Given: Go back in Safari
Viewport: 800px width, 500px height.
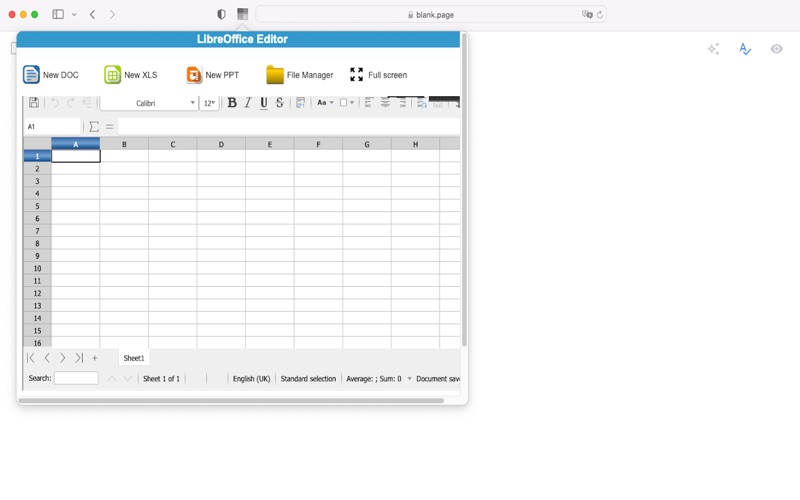Looking at the screenshot, I should pos(92,14).
